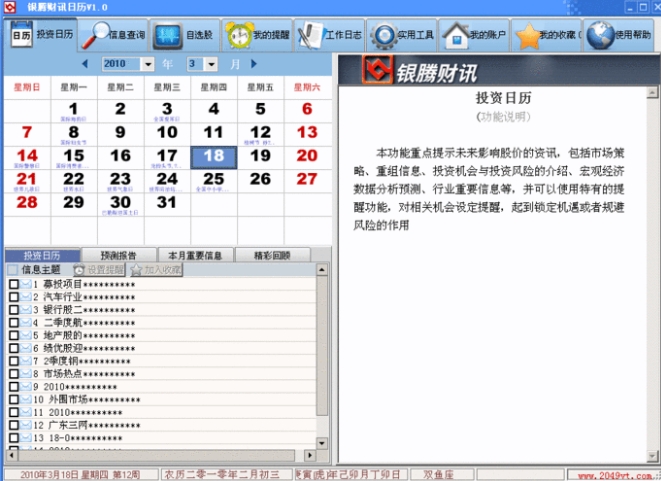661x481 pixels.
Task: Select calendar day 15
Action: [73, 158]
